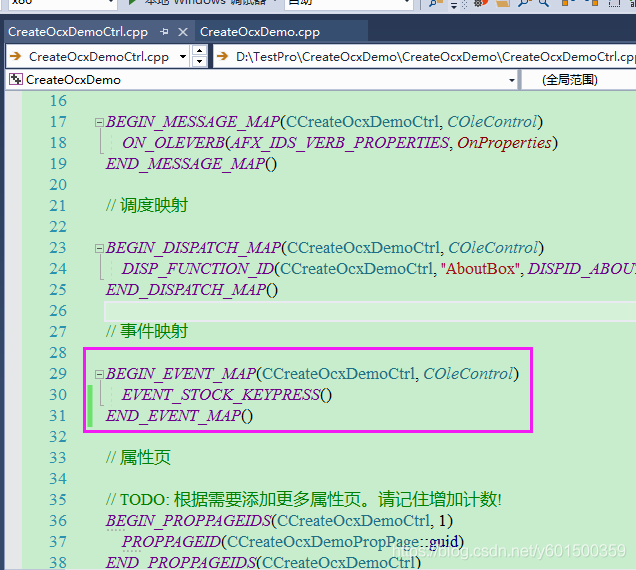Pin the CreateOcxDemoCtrl.cpp tab
636x570 pixels.
pyautogui.click(x=164, y=32)
